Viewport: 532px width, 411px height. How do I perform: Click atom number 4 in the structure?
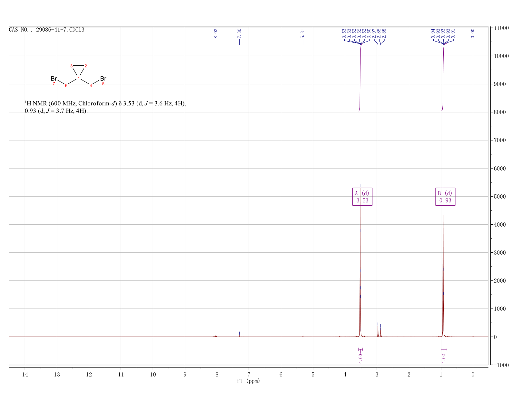[x=91, y=86]
